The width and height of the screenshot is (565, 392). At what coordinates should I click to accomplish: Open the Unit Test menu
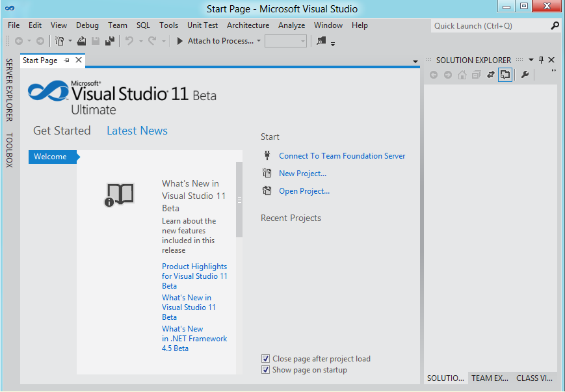pyautogui.click(x=202, y=25)
